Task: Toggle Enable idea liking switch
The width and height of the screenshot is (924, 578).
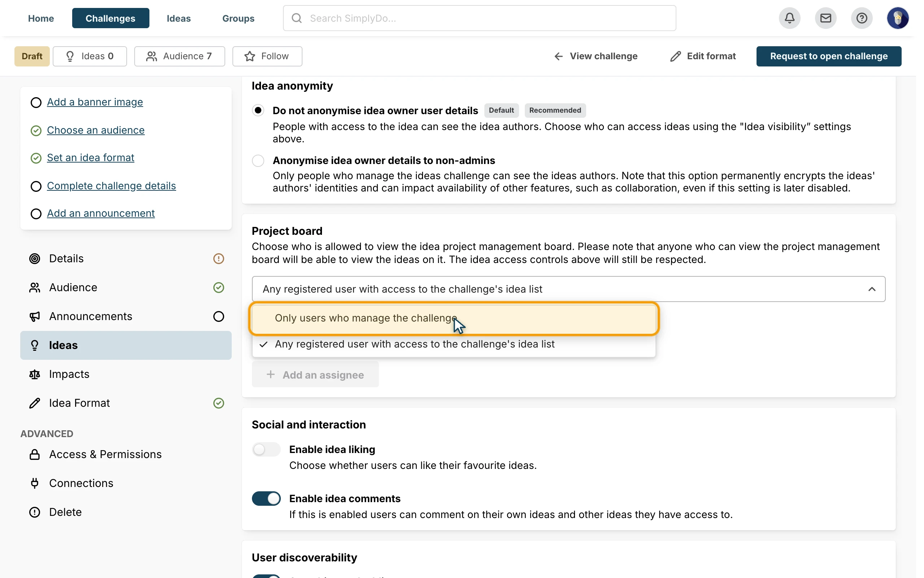Action: click(x=266, y=449)
